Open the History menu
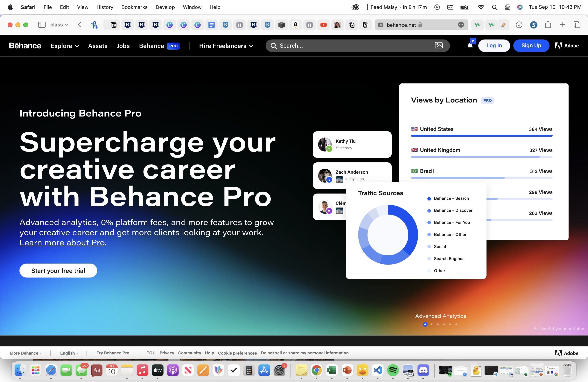 (105, 7)
